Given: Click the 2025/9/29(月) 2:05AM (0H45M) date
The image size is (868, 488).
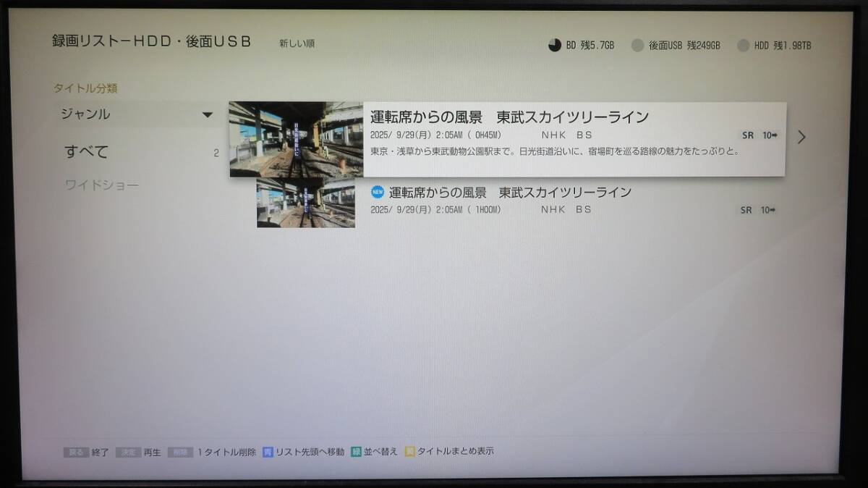Looking at the screenshot, I should tap(435, 135).
